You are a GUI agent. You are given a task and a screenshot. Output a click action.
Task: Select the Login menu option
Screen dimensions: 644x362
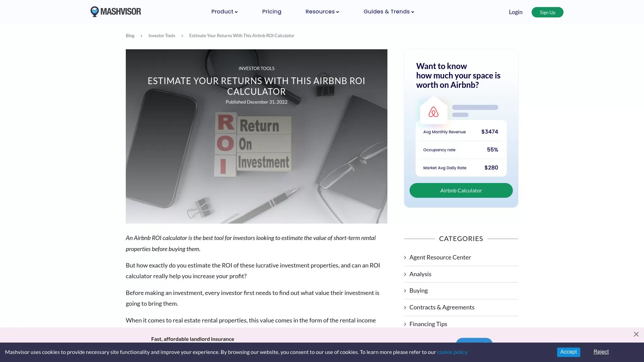tap(516, 12)
